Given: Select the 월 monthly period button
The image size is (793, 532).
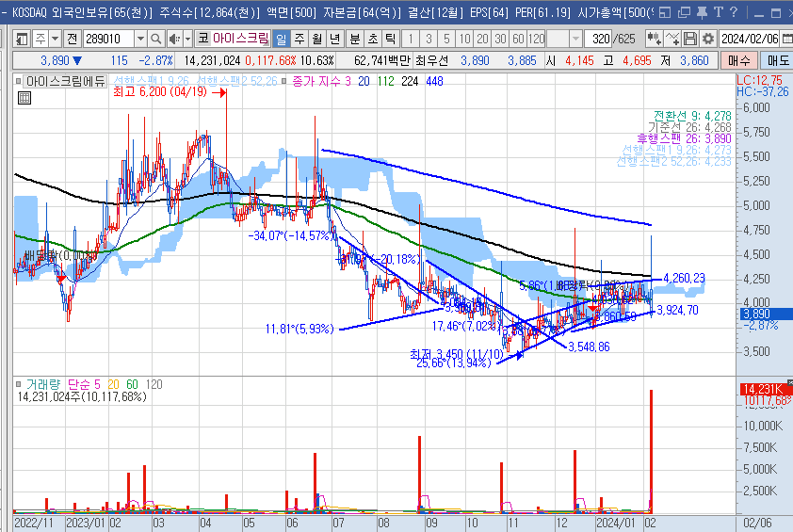Looking at the screenshot, I should click(x=317, y=39).
